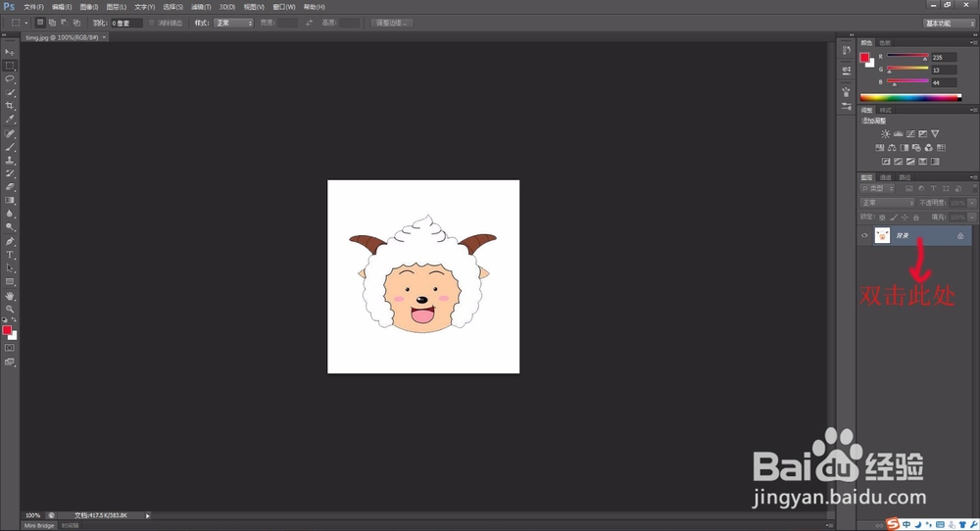Select the Pen tool
The image size is (980, 531).
coord(10,241)
